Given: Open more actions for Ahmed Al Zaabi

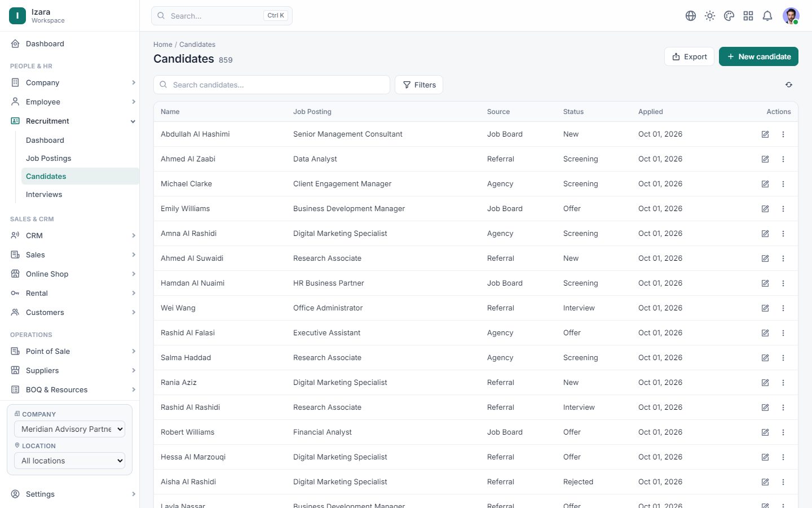Looking at the screenshot, I should pos(783,159).
